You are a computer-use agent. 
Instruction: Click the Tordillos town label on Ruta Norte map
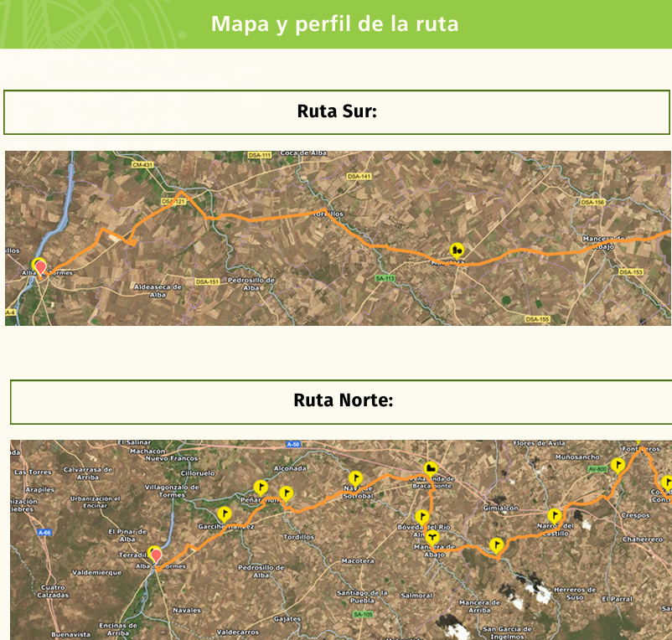[299, 536]
